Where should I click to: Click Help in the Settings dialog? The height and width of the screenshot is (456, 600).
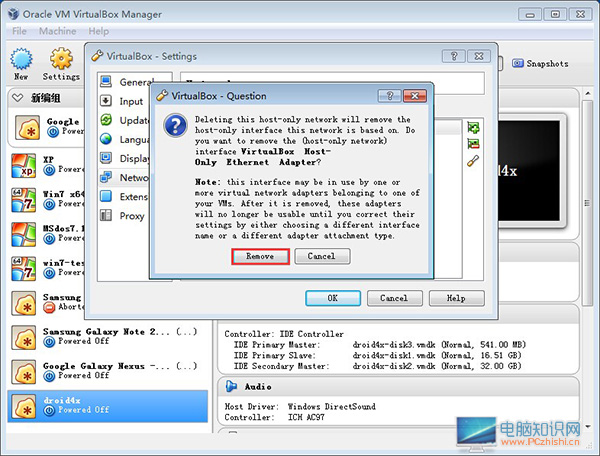[x=457, y=298]
